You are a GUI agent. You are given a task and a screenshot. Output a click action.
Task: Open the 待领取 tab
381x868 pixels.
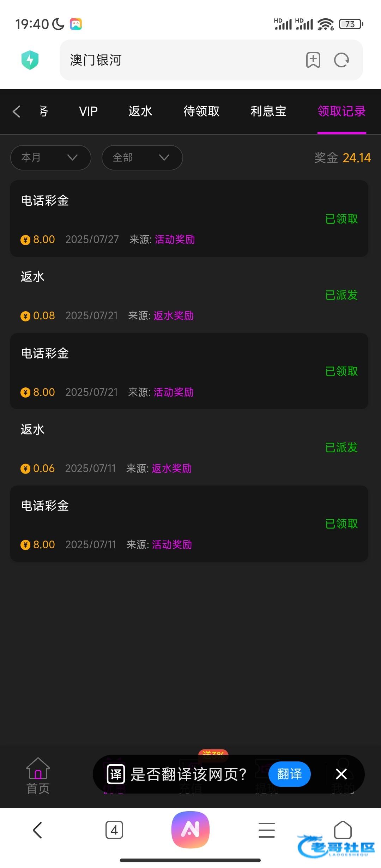[201, 111]
